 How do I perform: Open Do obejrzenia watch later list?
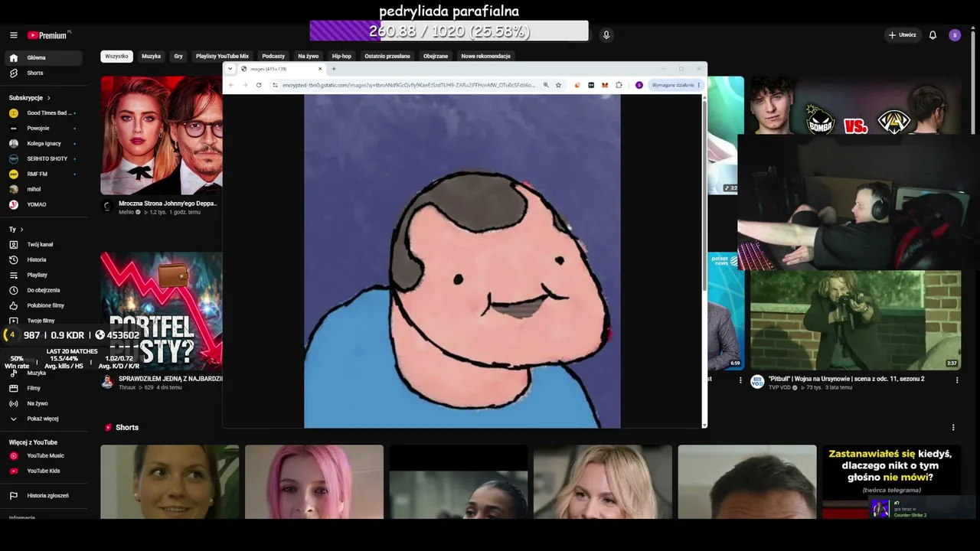pyautogui.click(x=45, y=290)
